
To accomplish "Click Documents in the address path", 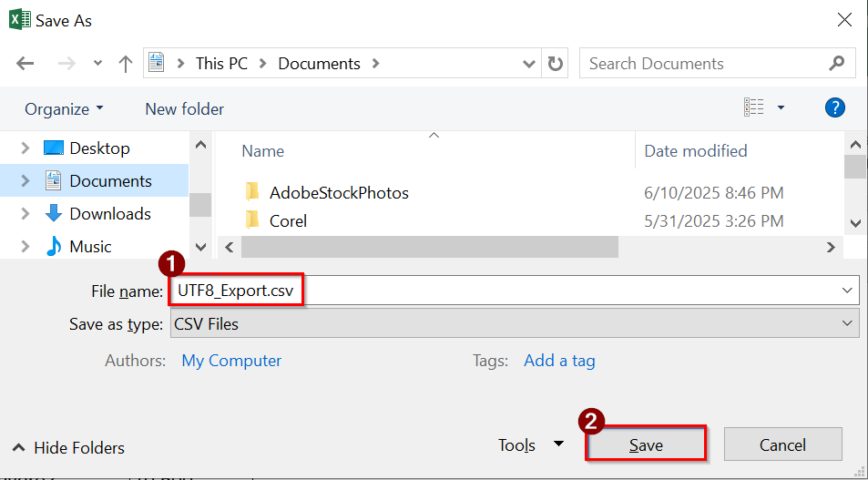I will click(x=319, y=64).
